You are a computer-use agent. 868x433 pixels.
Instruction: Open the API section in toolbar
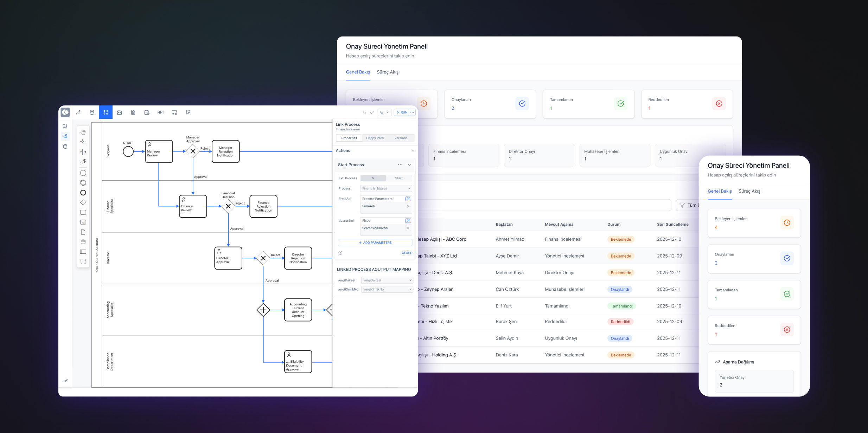tap(160, 112)
